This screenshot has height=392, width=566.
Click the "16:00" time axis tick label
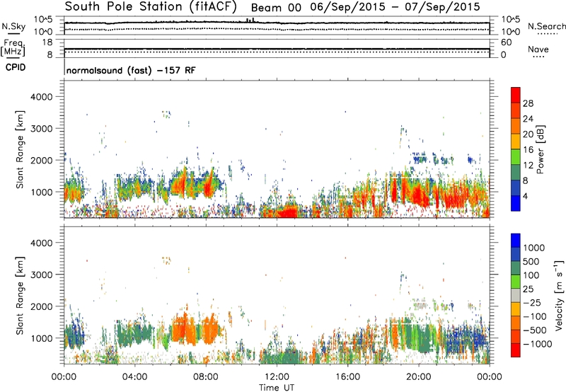347,377
